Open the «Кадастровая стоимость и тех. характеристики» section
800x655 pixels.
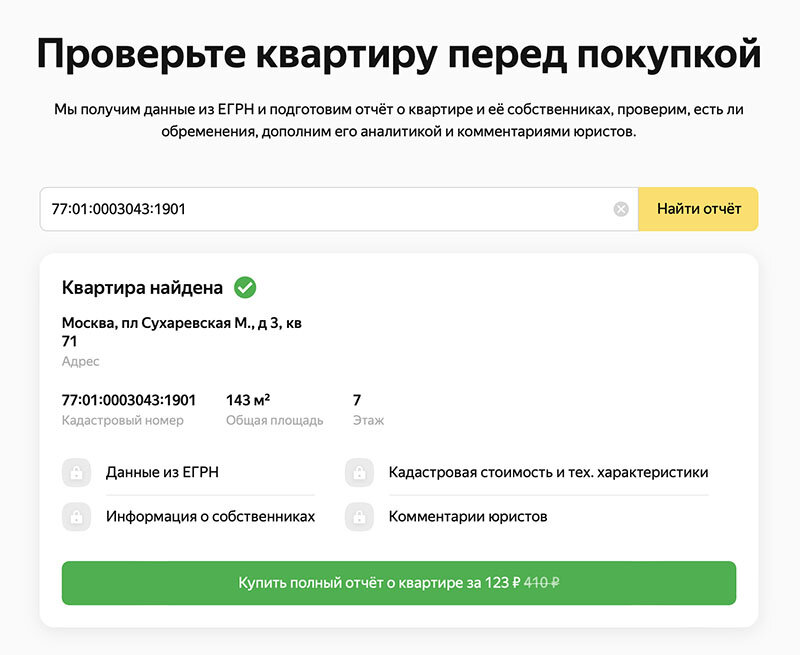548,472
